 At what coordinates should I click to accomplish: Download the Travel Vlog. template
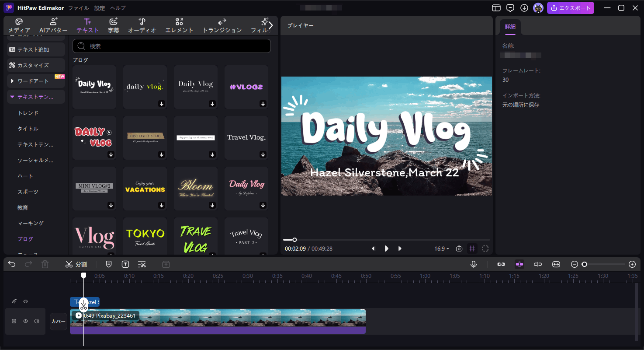click(263, 154)
